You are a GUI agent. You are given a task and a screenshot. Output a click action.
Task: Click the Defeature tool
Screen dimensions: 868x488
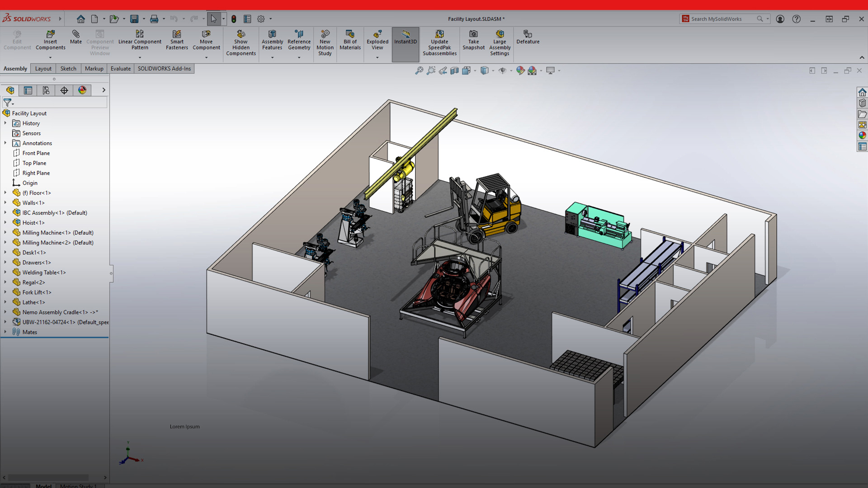[528, 38]
